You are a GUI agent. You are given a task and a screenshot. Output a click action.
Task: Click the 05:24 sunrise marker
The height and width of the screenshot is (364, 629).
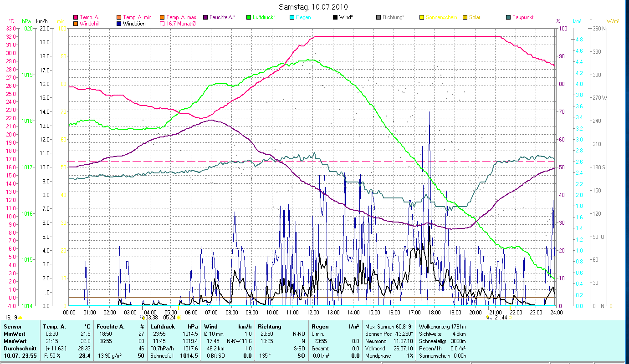click(170, 317)
